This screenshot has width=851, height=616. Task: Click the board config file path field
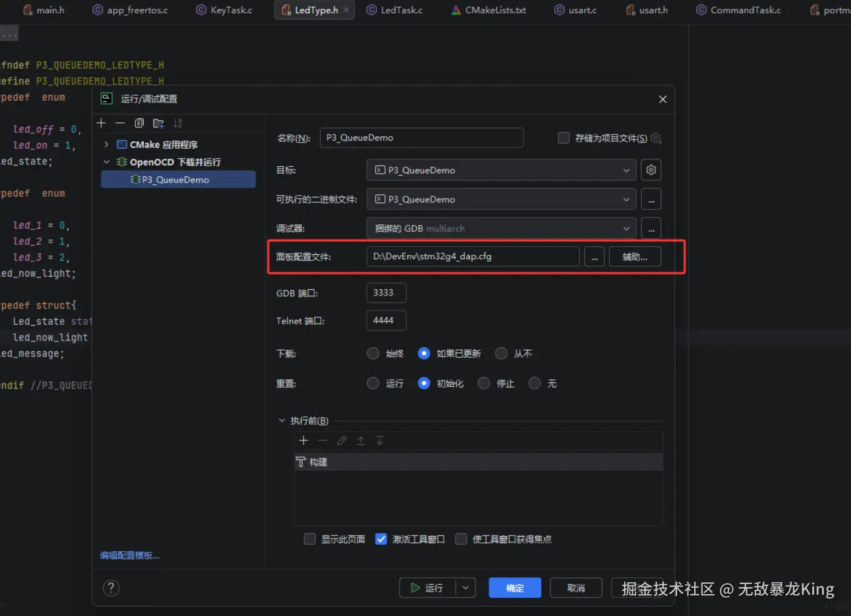[473, 257]
